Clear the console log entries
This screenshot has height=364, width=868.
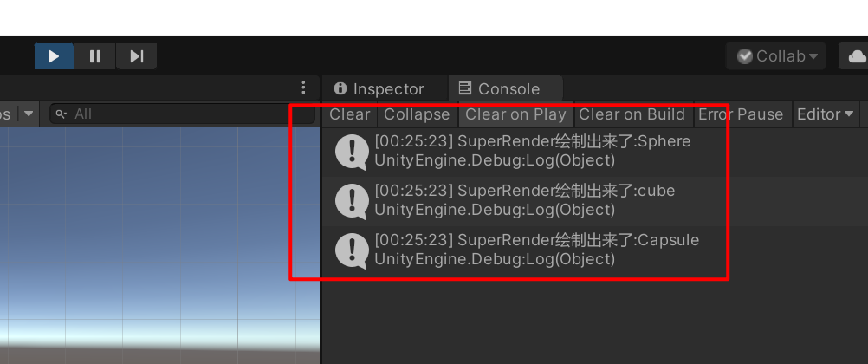click(x=349, y=114)
